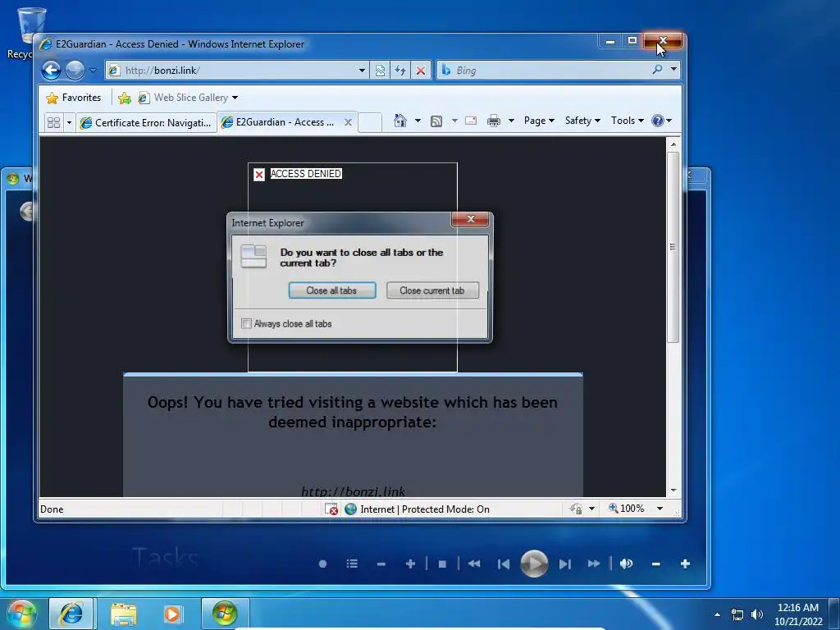
Task: Open Windows Explorer from the taskbar
Action: tap(123, 614)
